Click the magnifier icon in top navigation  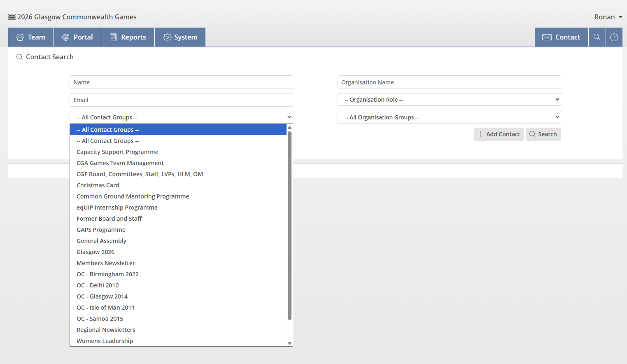click(x=597, y=37)
